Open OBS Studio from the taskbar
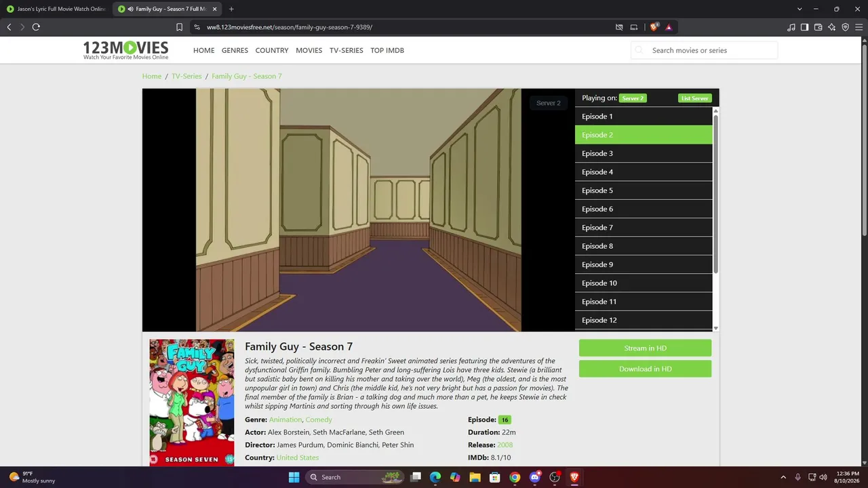Image resolution: width=868 pixels, height=488 pixels. pyautogui.click(x=555, y=477)
